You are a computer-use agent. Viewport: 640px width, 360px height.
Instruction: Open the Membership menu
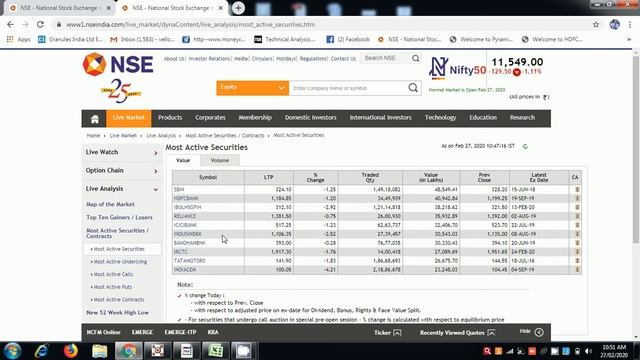click(255, 118)
